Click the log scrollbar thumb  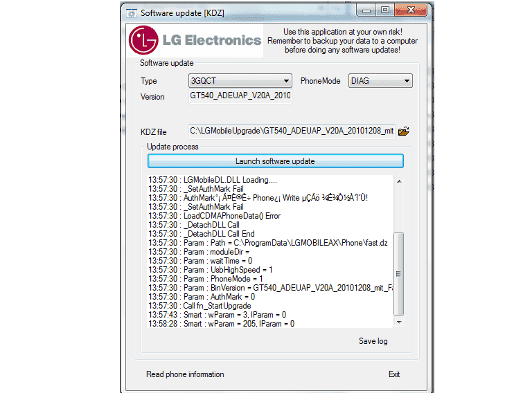pos(399,274)
